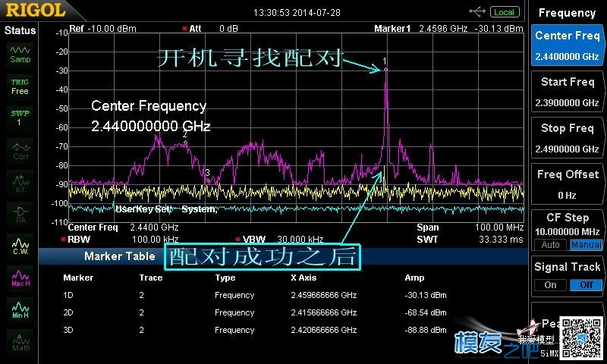Click marker 2 on the trace
This screenshot has height=364, width=607.
pos(185,142)
